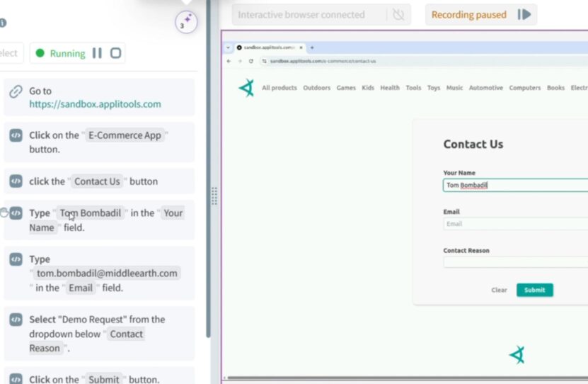588x384 pixels.
Task: Click the Email input field
Action: point(516,224)
